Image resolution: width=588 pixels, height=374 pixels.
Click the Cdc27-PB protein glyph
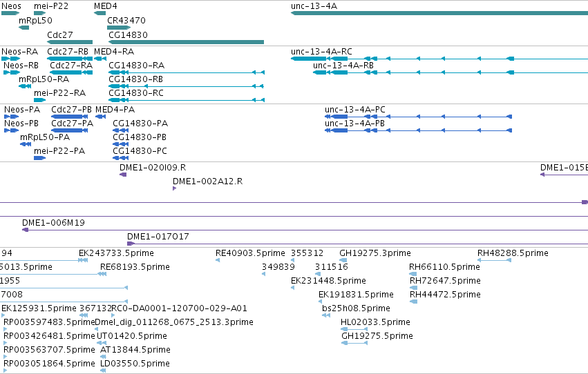(69, 117)
